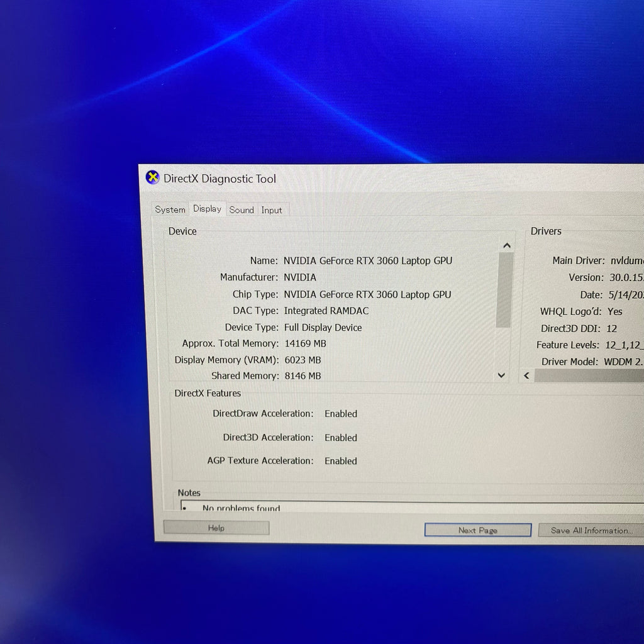This screenshot has height=644, width=644.
Task: Select the Name value NVIDIA GeForce RTX 3060 Laptop GPU
Action: (367, 261)
